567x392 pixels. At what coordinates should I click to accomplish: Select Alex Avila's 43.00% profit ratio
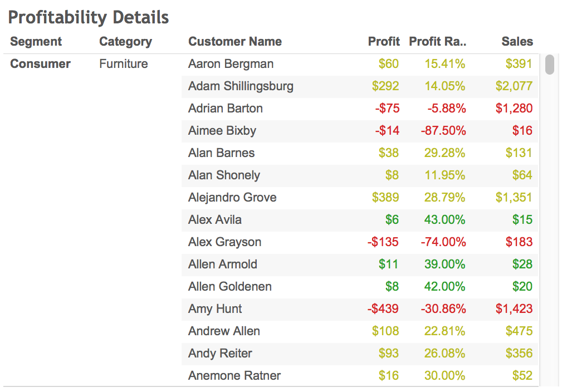pyautogui.click(x=445, y=220)
